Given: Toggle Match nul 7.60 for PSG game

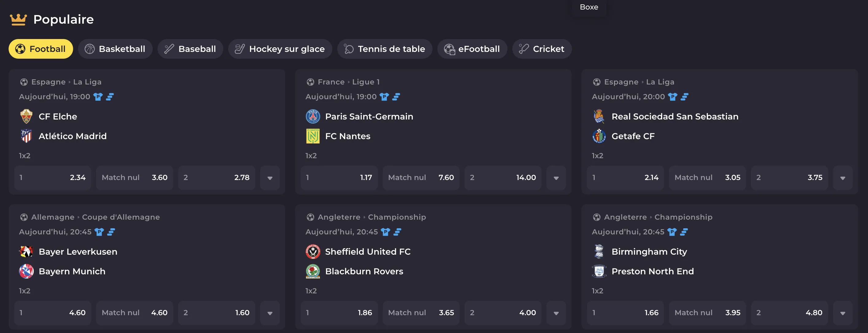Looking at the screenshot, I should click(421, 178).
